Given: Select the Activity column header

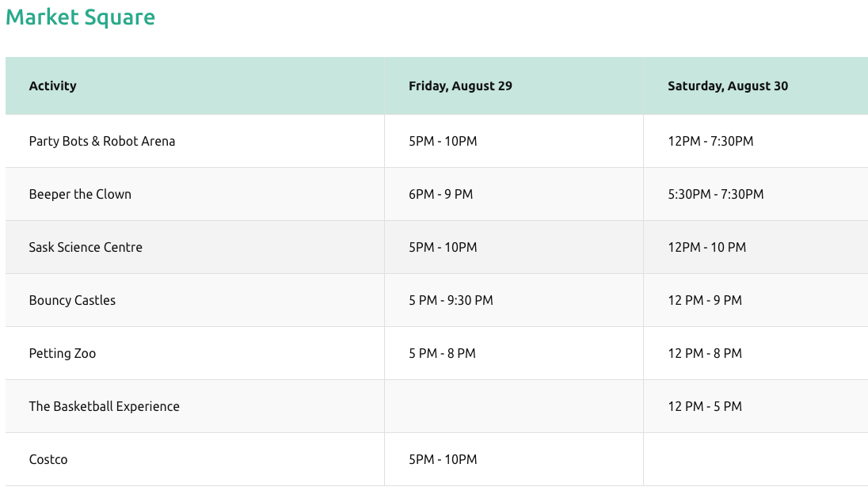Looking at the screenshot, I should point(52,86).
